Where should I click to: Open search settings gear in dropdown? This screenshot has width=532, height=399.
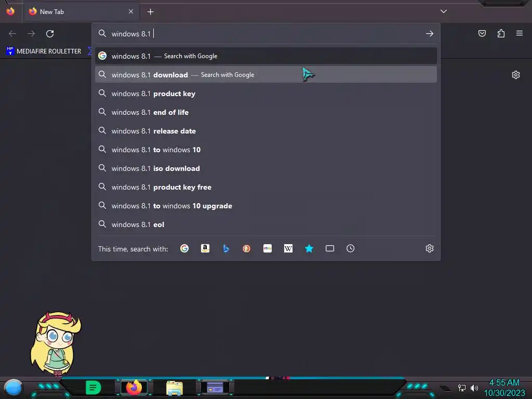[430, 248]
